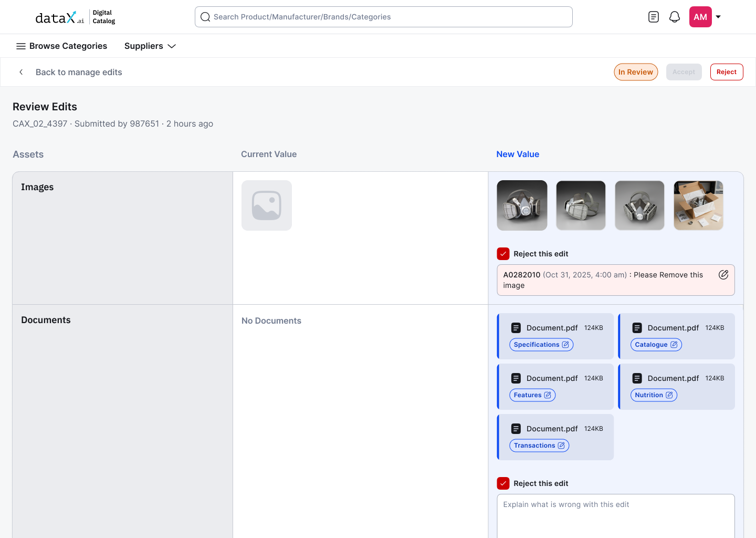Click the document icon on Transactions card
756x538 pixels.
(516, 429)
